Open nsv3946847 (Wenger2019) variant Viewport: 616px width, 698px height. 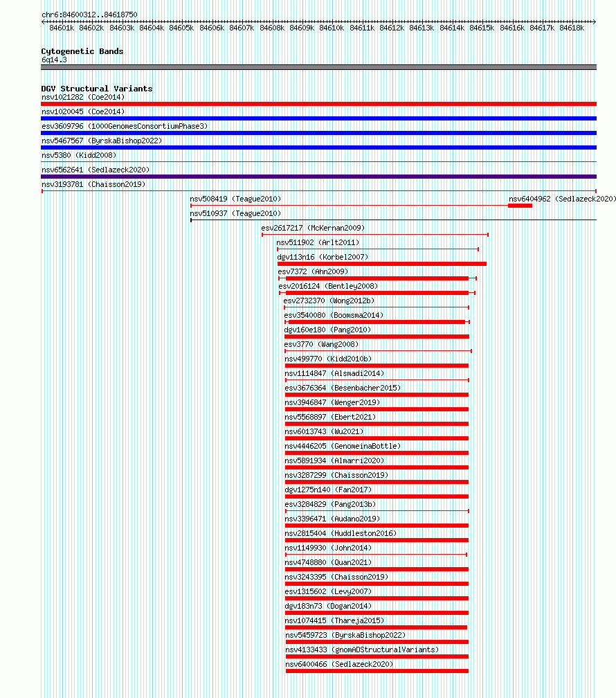tap(332, 402)
